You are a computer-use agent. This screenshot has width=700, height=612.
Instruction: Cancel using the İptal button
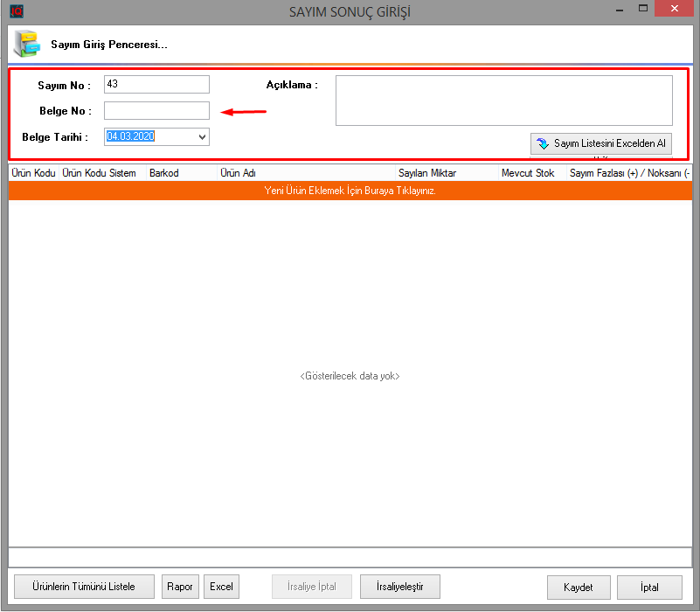click(x=648, y=588)
